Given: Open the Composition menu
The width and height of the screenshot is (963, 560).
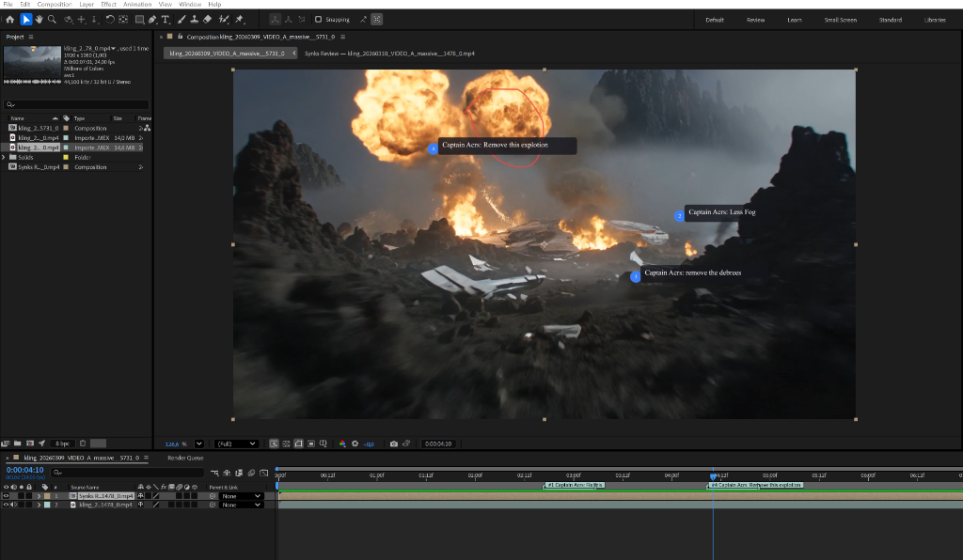Looking at the screenshot, I should [x=54, y=5].
